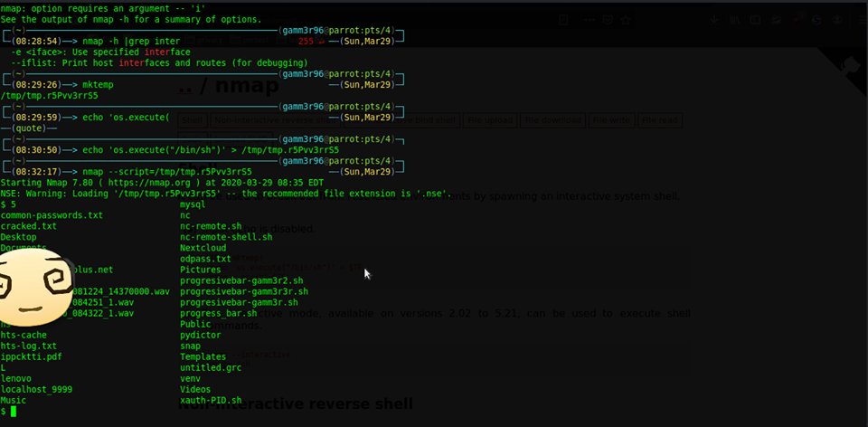Click the 'mktemp' command in the terminal
The width and height of the screenshot is (868, 427).
coord(98,85)
